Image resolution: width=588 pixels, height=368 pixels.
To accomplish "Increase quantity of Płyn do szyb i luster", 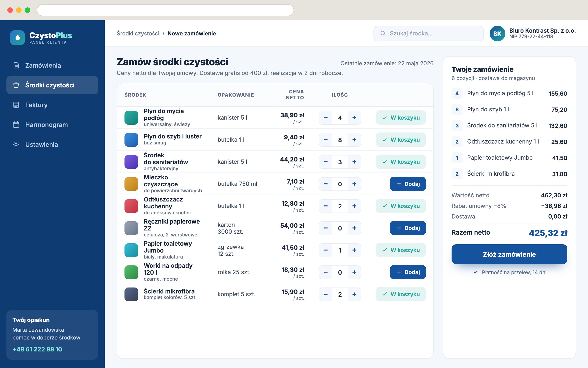I will 354,140.
